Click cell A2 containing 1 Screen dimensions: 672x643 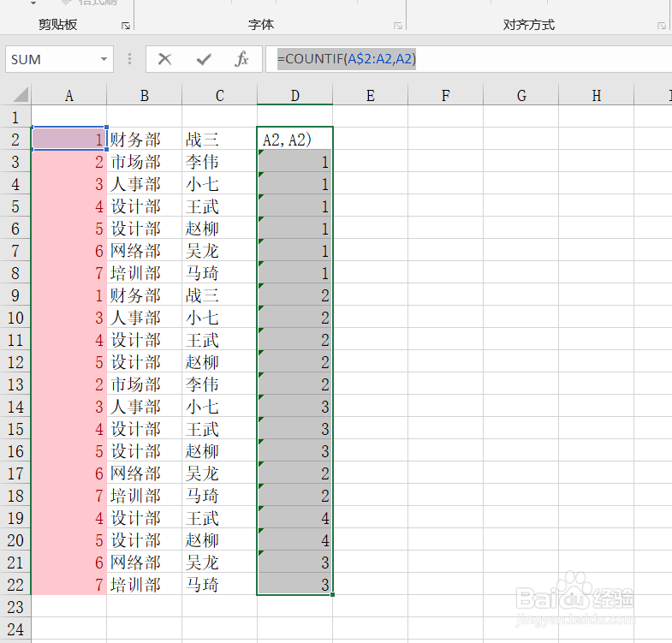point(69,139)
